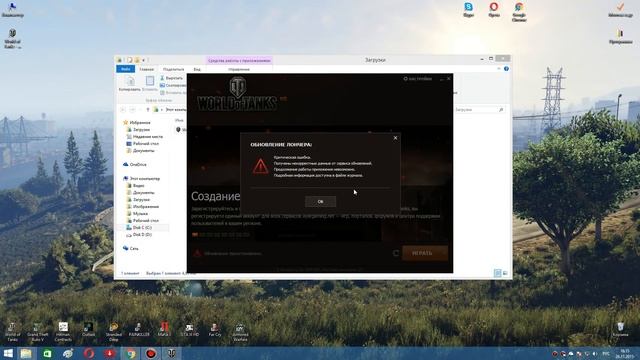Open Корзина recycle bin on desktop
This screenshot has width=640, height=360.
pos(620,330)
